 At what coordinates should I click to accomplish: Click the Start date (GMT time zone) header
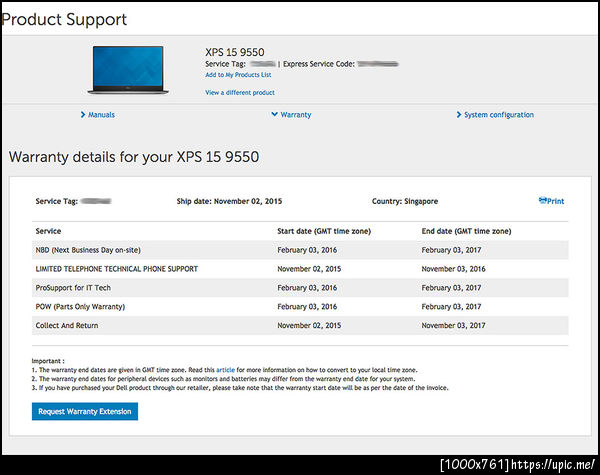324,231
